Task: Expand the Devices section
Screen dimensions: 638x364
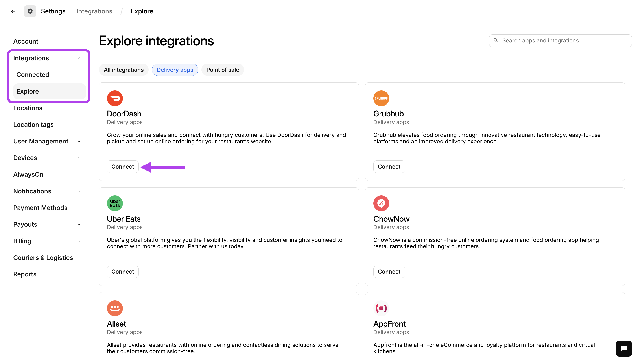Action: pos(79,158)
